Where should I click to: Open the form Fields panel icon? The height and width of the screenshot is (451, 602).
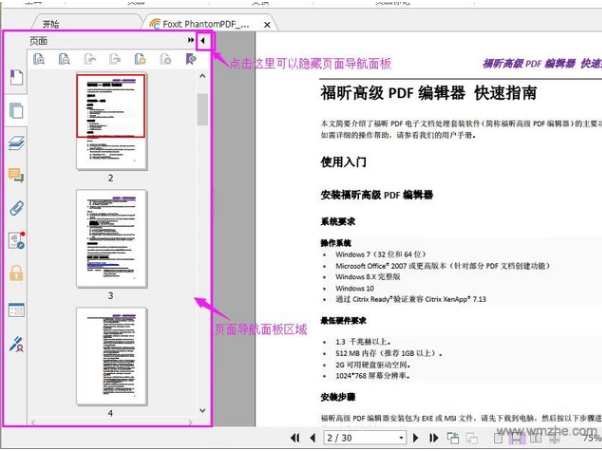click(16, 310)
